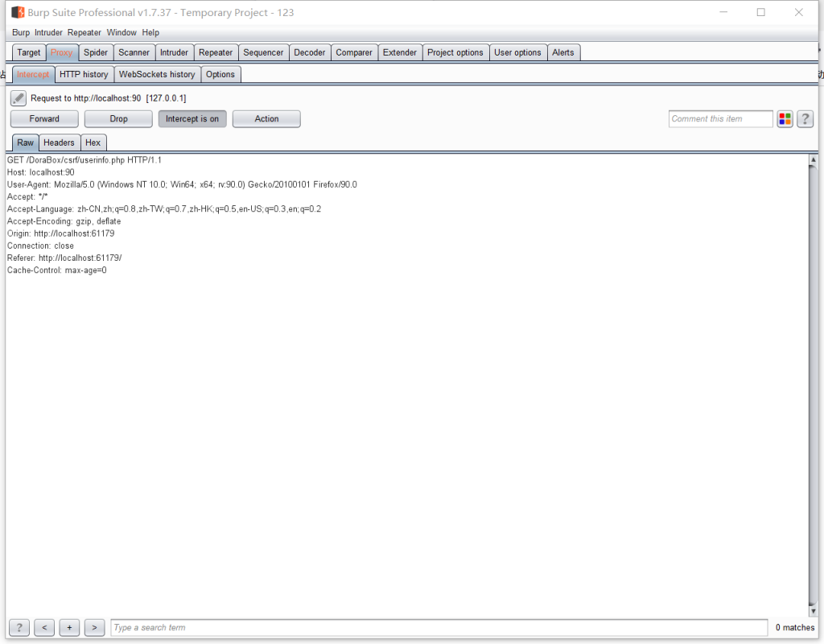824x644 pixels.
Task: Open the Action dropdown button
Action: point(266,119)
